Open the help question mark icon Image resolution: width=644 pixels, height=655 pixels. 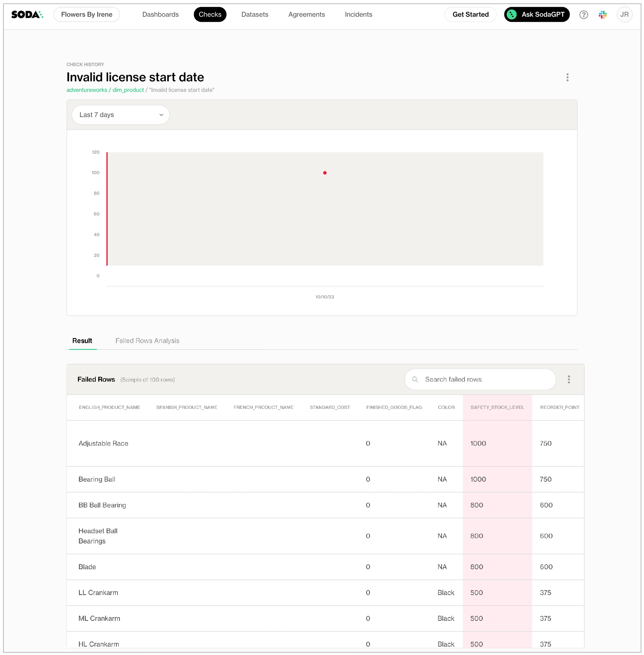pyautogui.click(x=583, y=15)
